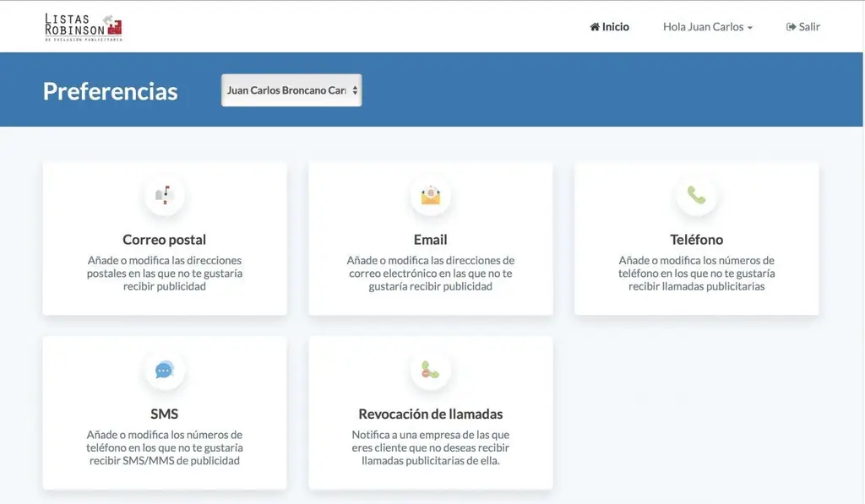Screen dimensions: 865x504
Task: Select the Teléfono handset icon
Action: point(696,195)
